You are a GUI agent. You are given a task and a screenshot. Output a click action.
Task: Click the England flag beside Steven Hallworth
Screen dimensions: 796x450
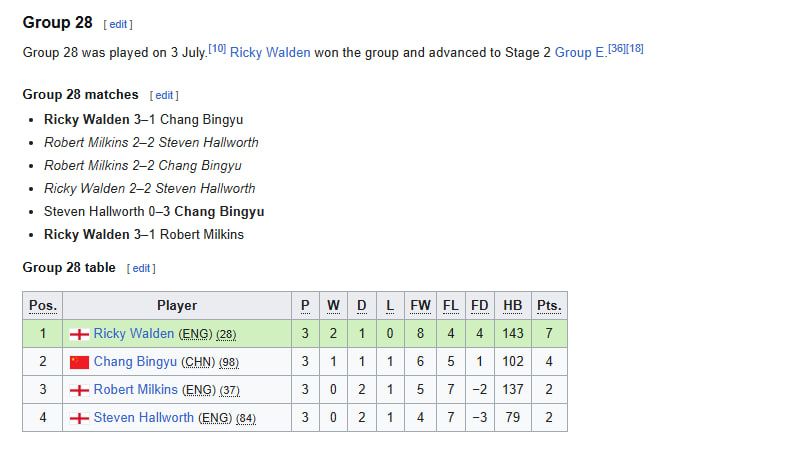79,418
